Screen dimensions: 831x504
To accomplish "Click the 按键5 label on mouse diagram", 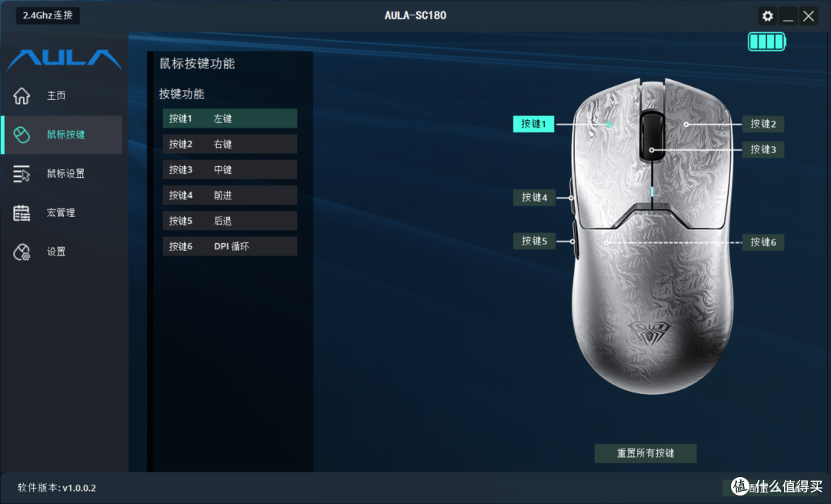I will pyautogui.click(x=534, y=241).
